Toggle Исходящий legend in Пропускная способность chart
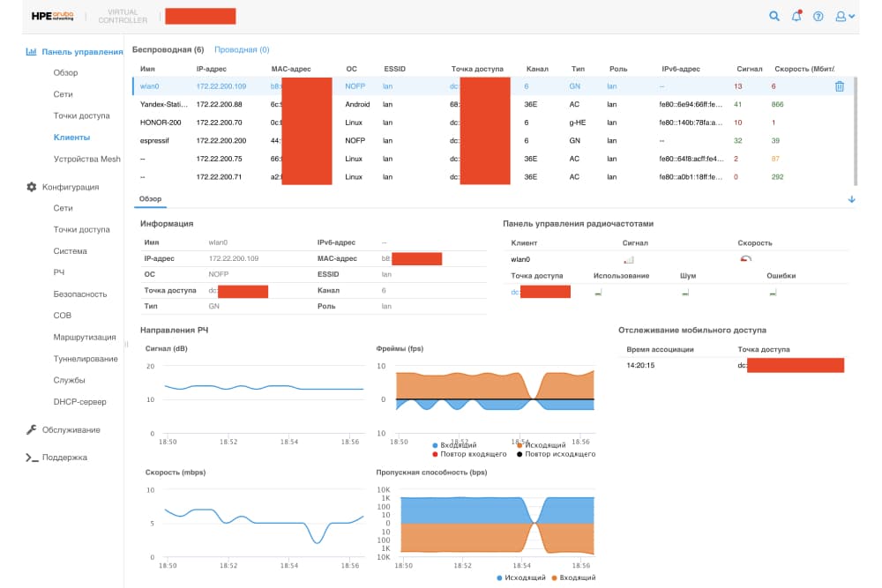Screen dimensions: 882x588 click(x=521, y=577)
